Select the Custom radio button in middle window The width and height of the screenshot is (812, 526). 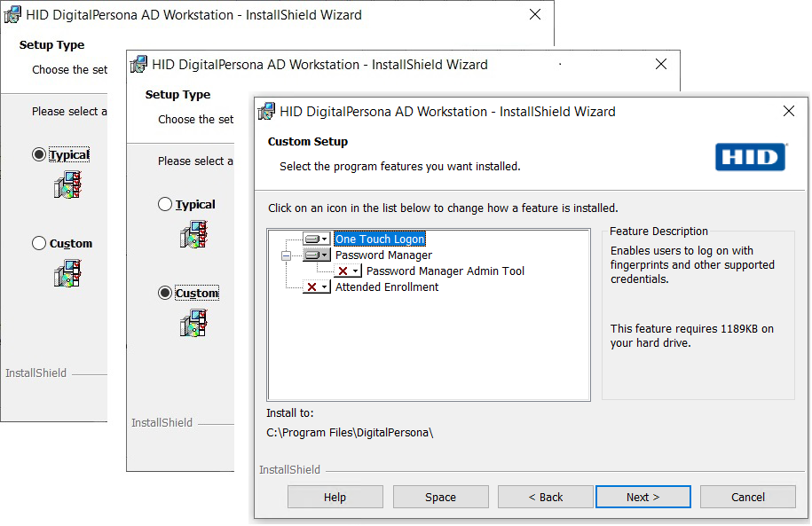(165, 293)
